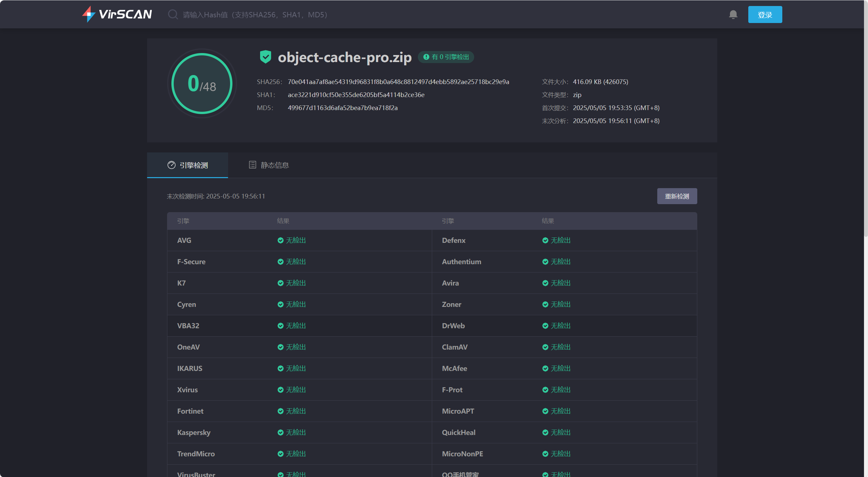The height and width of the screenshot is (477, 868).
Task: Focus the Hash search input field
Action: (x=255, y=15)
